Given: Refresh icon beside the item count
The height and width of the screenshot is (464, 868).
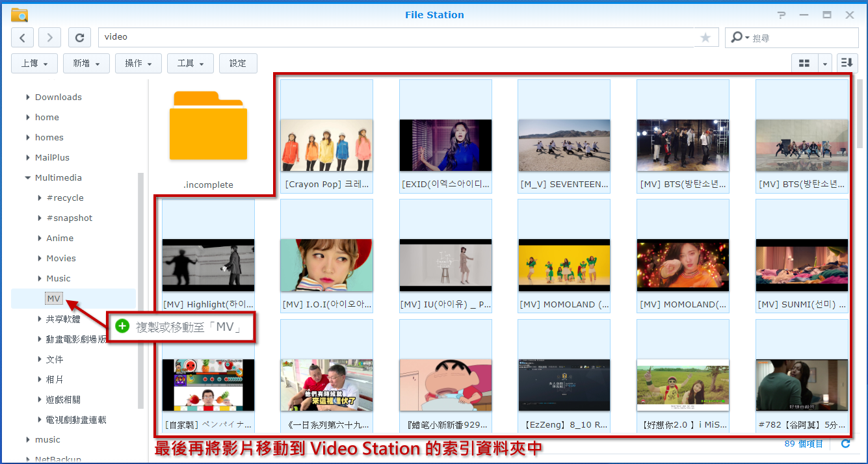Looking at the screenshot, I should [x=845, y=444].
